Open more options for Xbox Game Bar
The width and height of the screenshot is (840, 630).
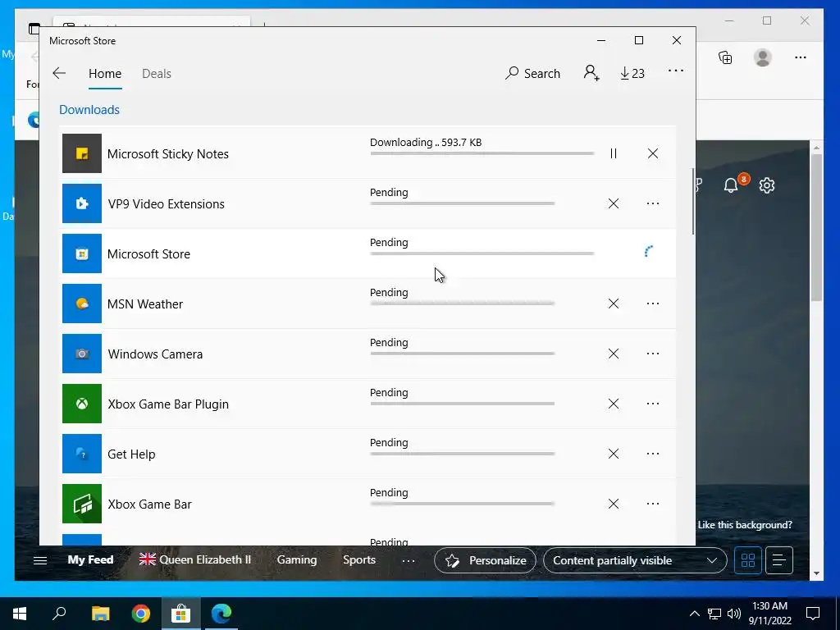pyautogui.click(x=652, y=504)
